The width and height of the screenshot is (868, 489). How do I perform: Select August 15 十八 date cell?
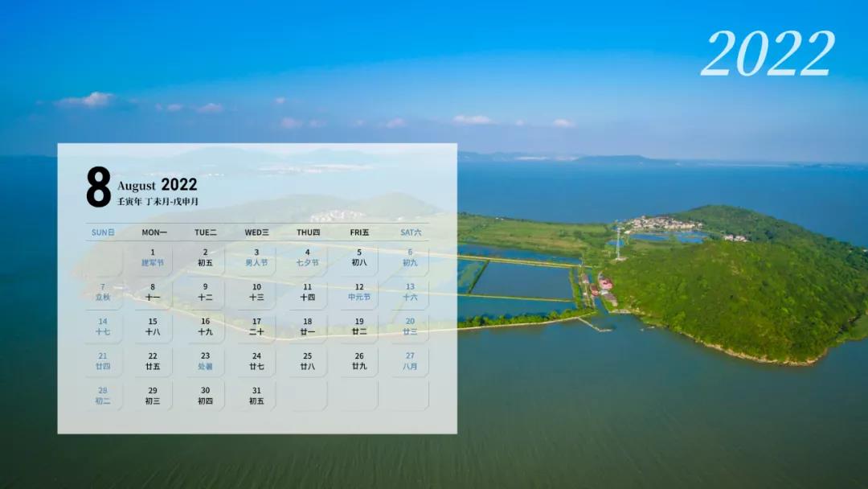pyautogui.click(x=153, y=327)
